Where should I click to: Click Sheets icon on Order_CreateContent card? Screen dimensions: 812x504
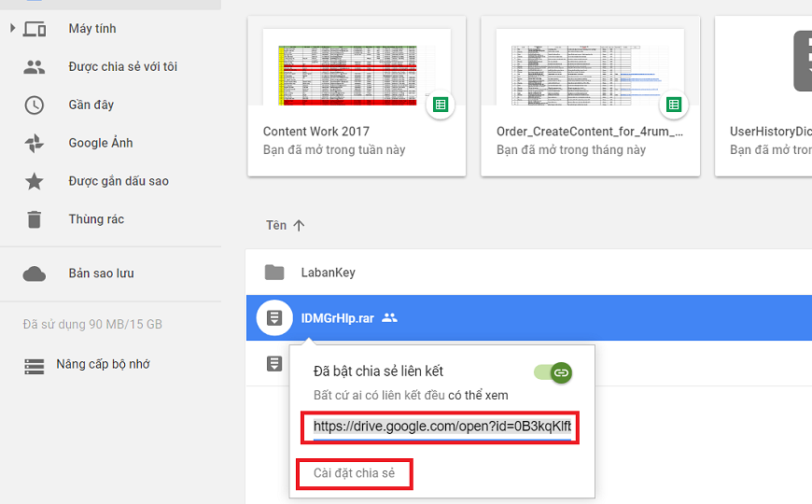[673, 105]
